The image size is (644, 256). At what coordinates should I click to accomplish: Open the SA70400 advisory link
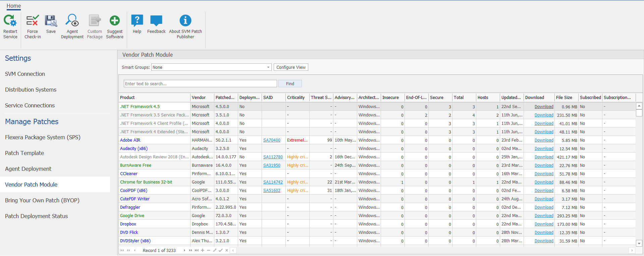click(x=272, y=140)
